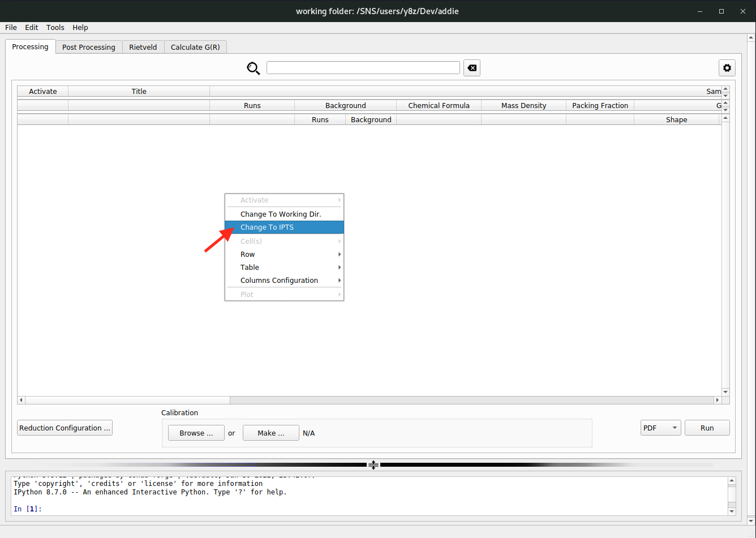756x538 pixels.
Task: Clear the search field with backspace icon
Action: pyautogui.click(x=471, y=68)
